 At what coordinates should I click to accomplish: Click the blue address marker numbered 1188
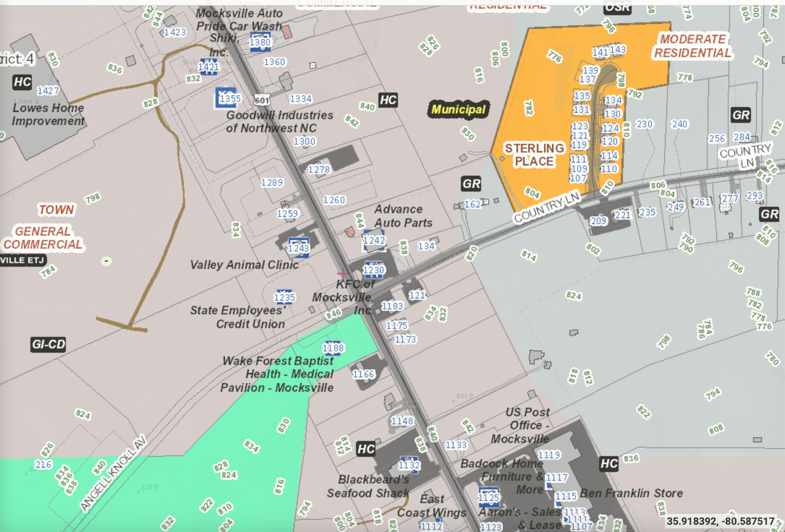tap(333, 348)
